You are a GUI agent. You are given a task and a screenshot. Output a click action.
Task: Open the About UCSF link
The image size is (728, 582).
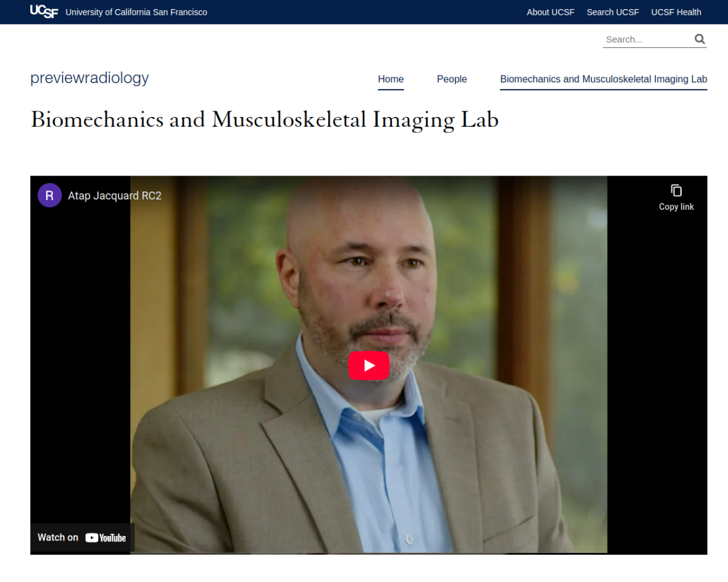pyautogui.click(x=551, y=12)
